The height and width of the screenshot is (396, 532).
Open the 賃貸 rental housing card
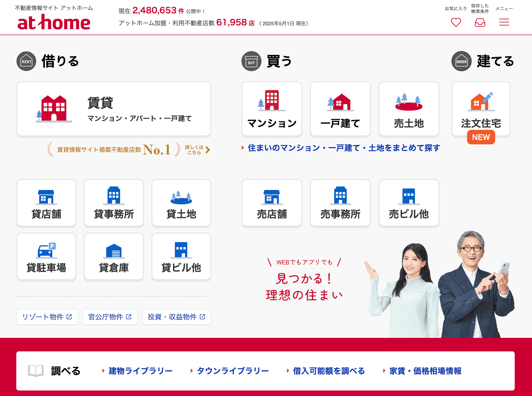[114, 109]
